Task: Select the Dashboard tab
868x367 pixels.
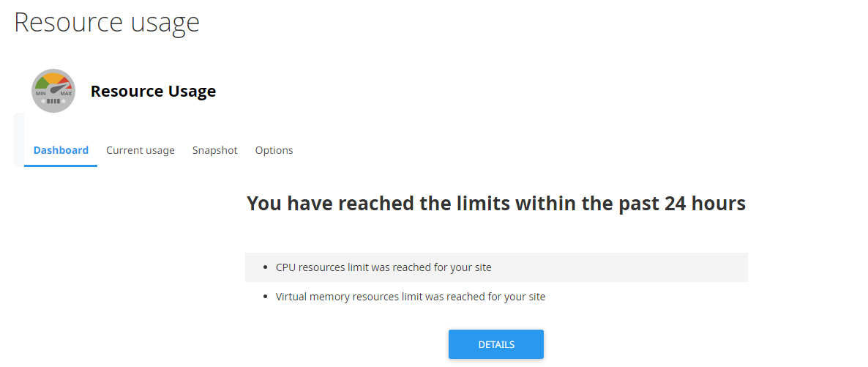Action: point(61,150)
